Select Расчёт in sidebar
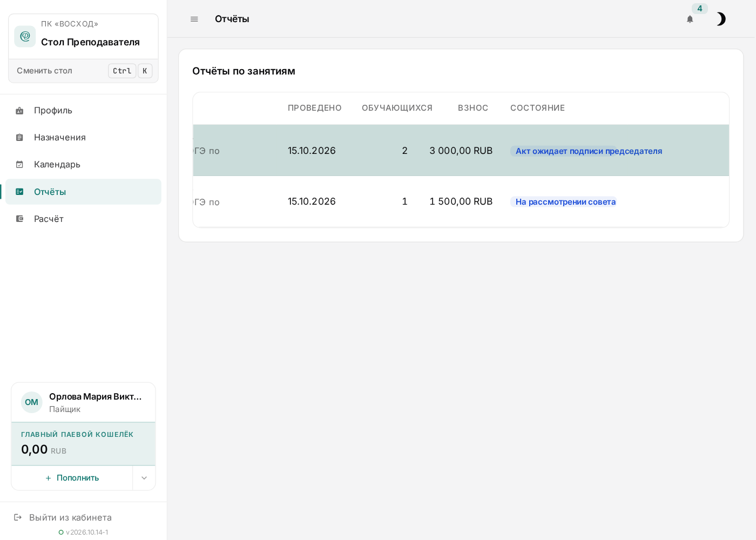This screenshot has width=756, height=540. [83, 219]
